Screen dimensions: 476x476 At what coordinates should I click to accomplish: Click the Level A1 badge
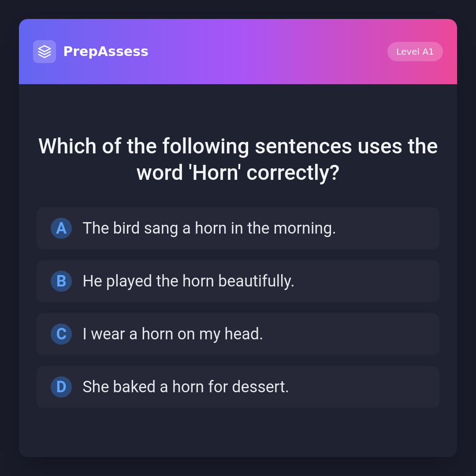[415, 52]
